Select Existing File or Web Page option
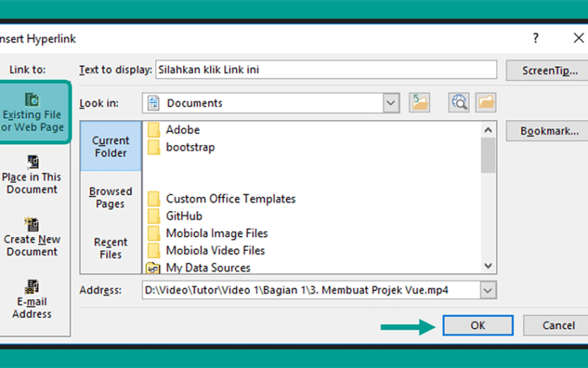 pos(33,113)
